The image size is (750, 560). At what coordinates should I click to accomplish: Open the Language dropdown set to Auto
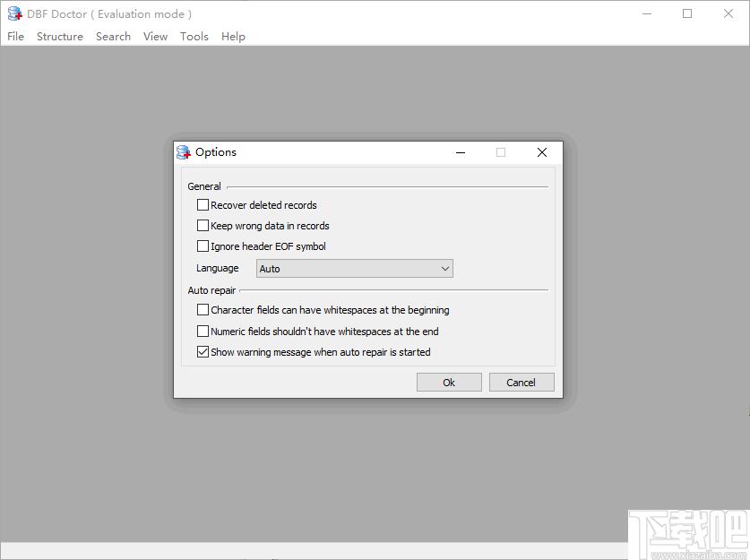(x=355, y=268)
